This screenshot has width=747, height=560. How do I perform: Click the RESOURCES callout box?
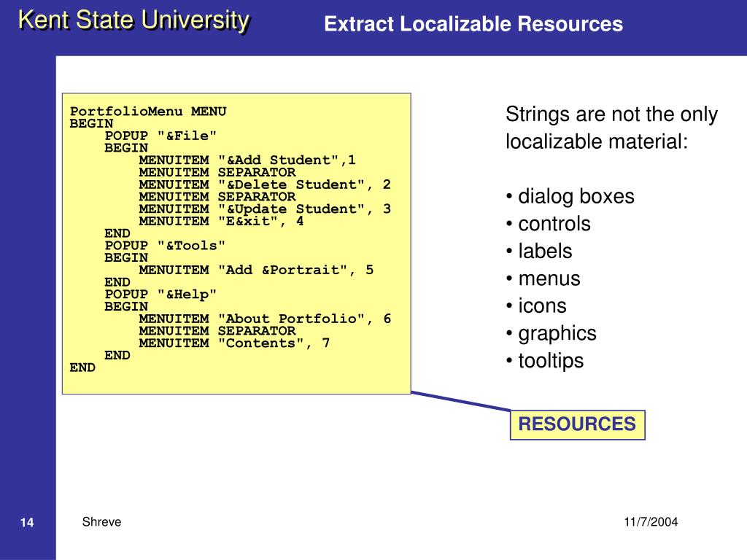578,425
